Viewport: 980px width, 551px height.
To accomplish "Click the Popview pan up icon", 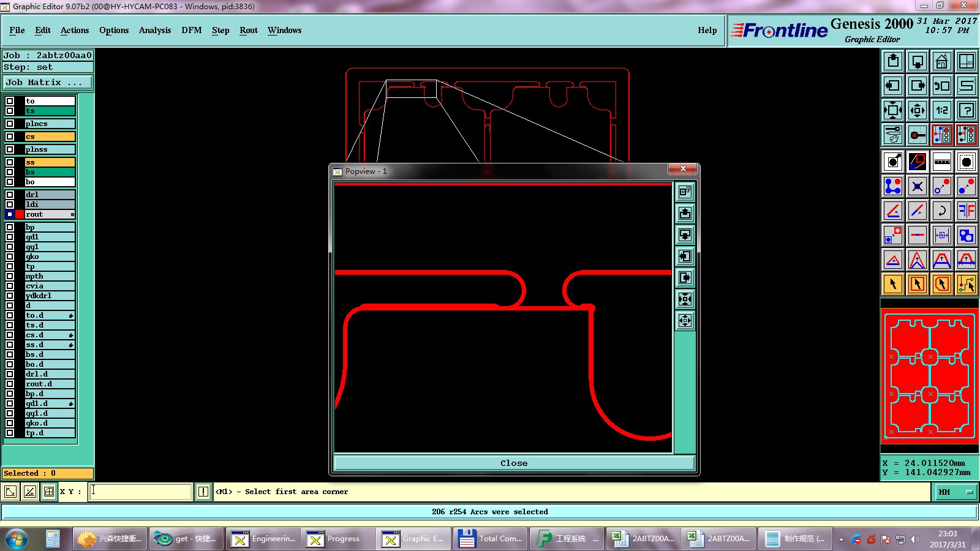I will coord(685,213).
